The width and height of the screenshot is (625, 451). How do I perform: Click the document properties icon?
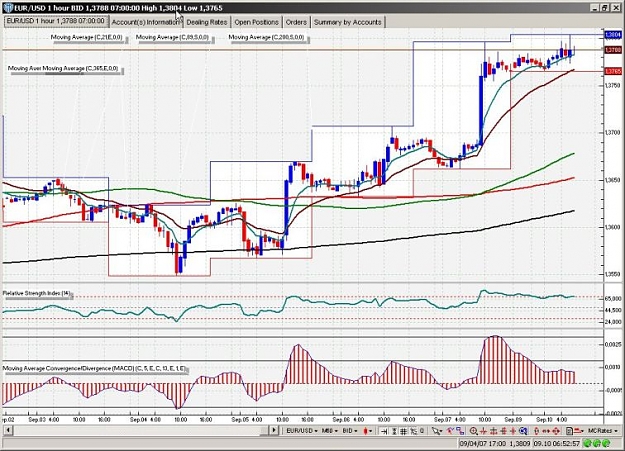pos(570,431)
